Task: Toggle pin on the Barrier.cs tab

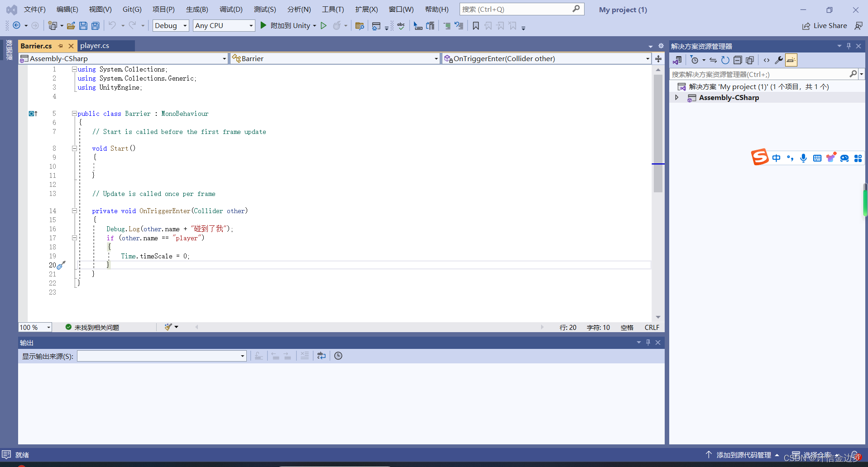Action: 61,46
